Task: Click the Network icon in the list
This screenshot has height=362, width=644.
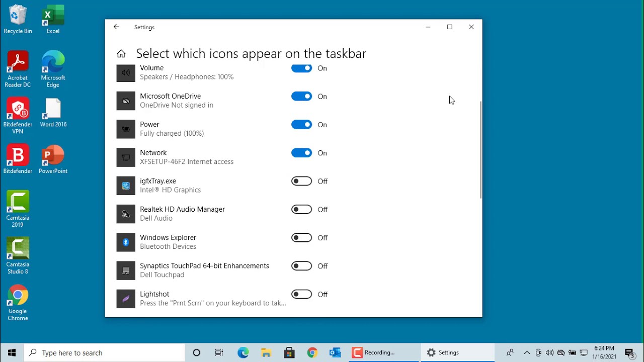Action: [x=126, y=157]
